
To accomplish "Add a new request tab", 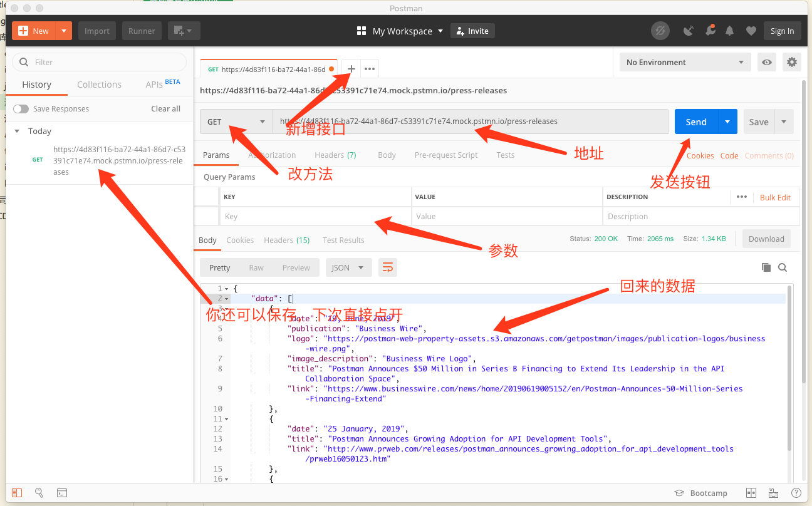I will point(351,69).
